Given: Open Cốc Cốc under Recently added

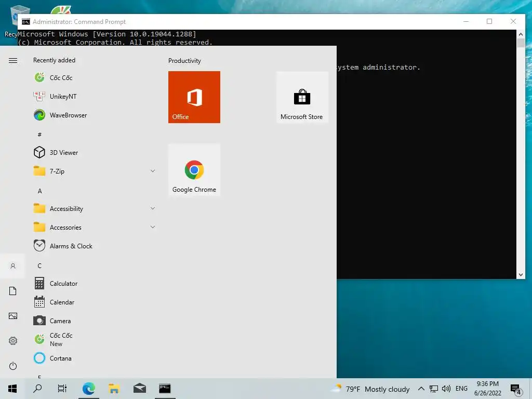Looking at the screenshot, I should pos(95,78).
